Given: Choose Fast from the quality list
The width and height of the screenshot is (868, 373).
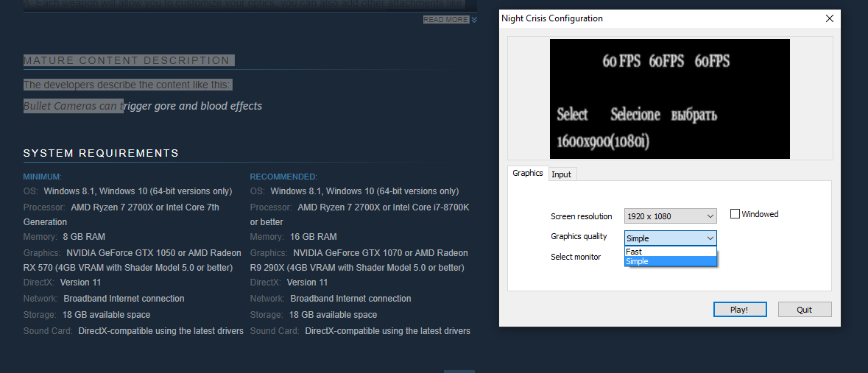Looking at the screenshot, I should [671, 252].
